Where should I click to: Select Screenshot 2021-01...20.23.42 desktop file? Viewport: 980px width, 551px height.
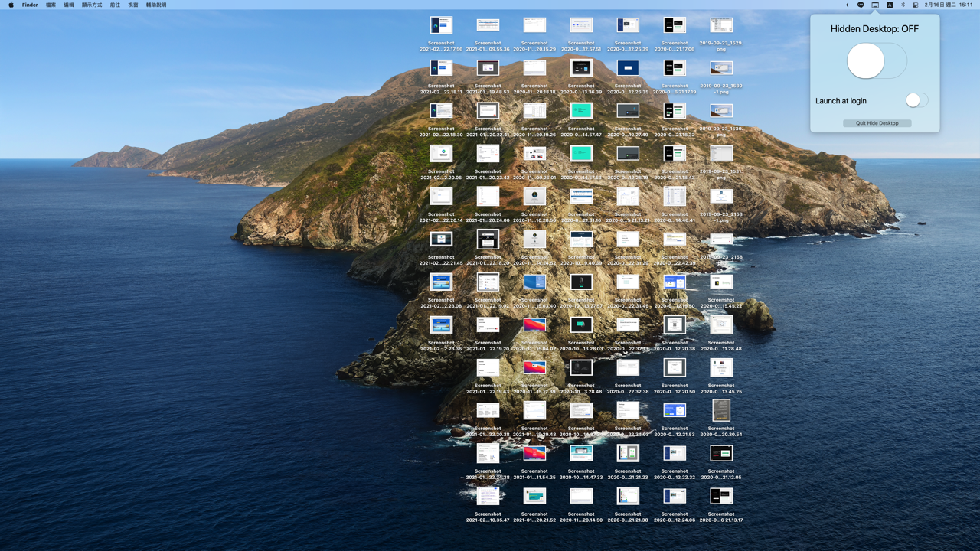point(488,163)
